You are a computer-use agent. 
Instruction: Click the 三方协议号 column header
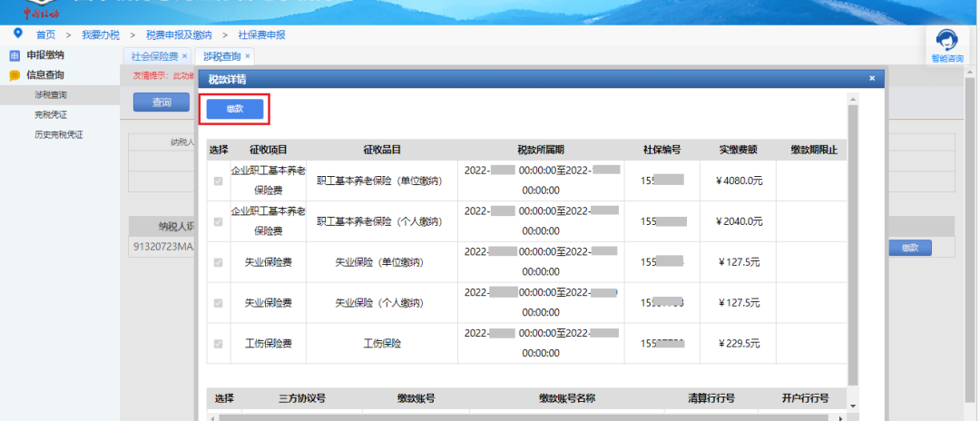click(x=302, y=398)
